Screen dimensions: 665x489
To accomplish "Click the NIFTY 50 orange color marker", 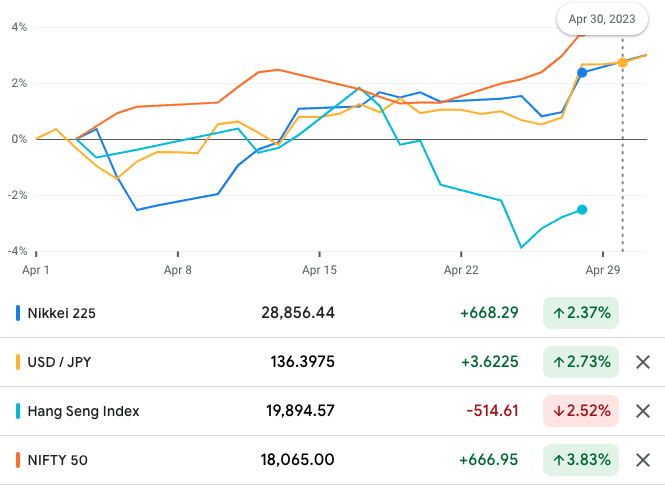I will (x=18, y=460).
